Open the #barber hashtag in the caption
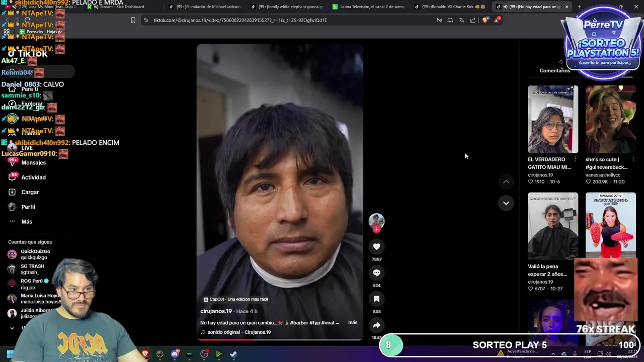Viewport: 644px width, 362px height. pos(299,323)
